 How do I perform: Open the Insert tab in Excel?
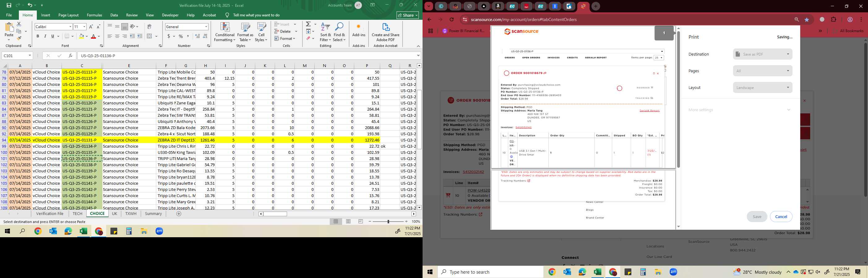click(45, 15)
